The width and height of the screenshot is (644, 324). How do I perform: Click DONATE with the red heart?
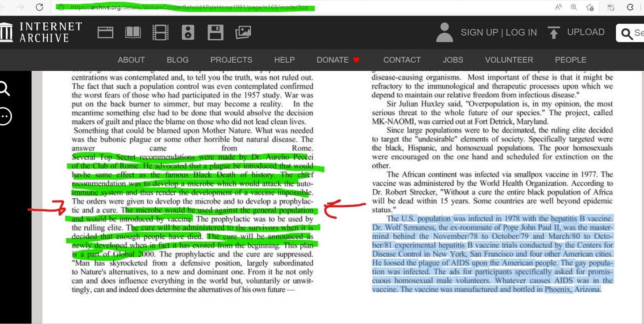point(338,60)
